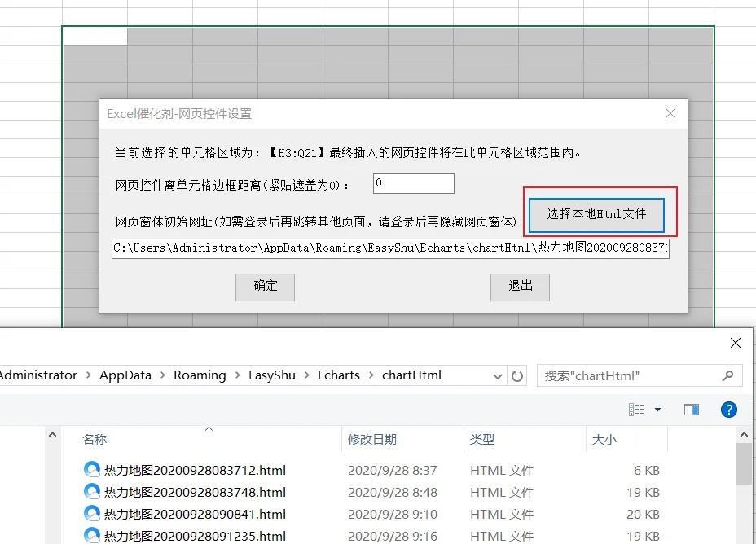Screen dimensions: 756x544
Task: Click the view layout icon
Action: (x=636, y=410)
